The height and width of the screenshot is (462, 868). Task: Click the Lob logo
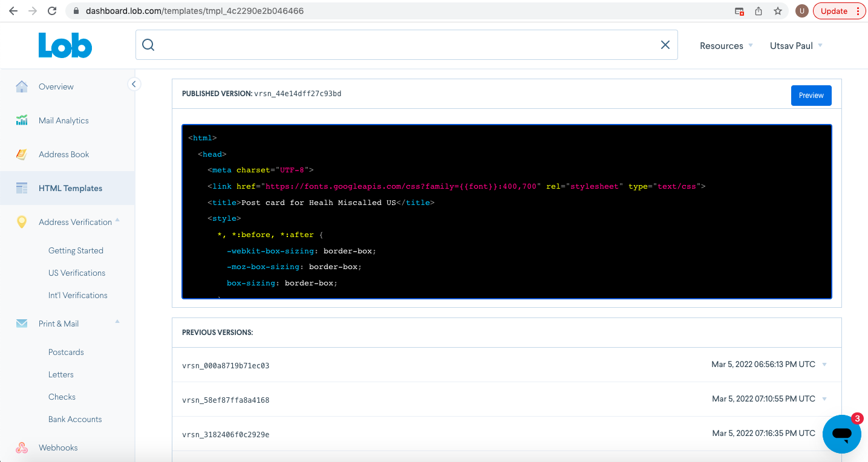coord(65,45)
